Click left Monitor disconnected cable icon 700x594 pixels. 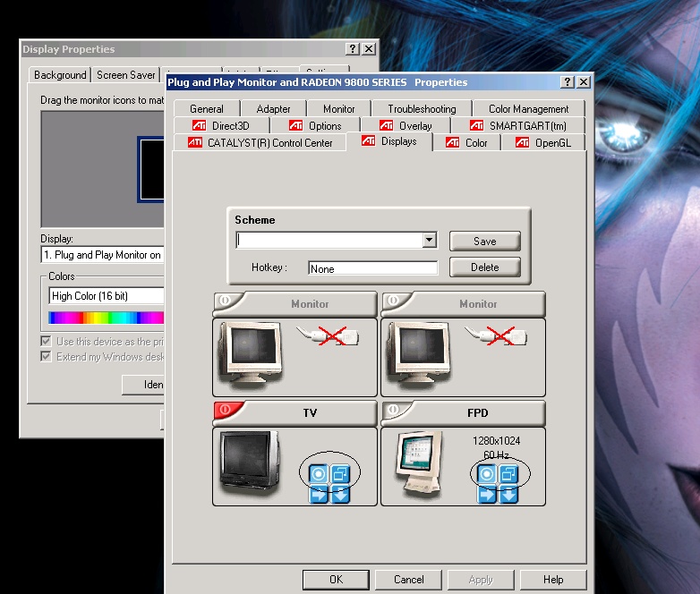coord(329,335)
